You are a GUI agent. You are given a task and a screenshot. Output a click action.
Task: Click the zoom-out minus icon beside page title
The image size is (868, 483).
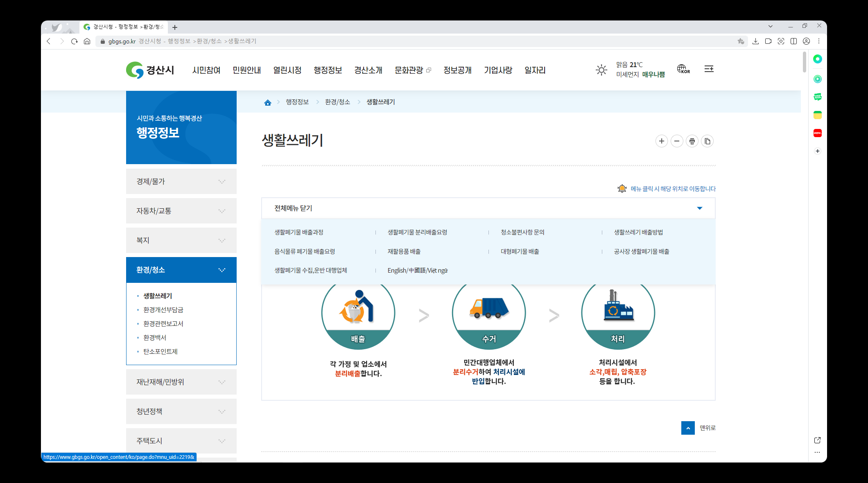point(677,141)
